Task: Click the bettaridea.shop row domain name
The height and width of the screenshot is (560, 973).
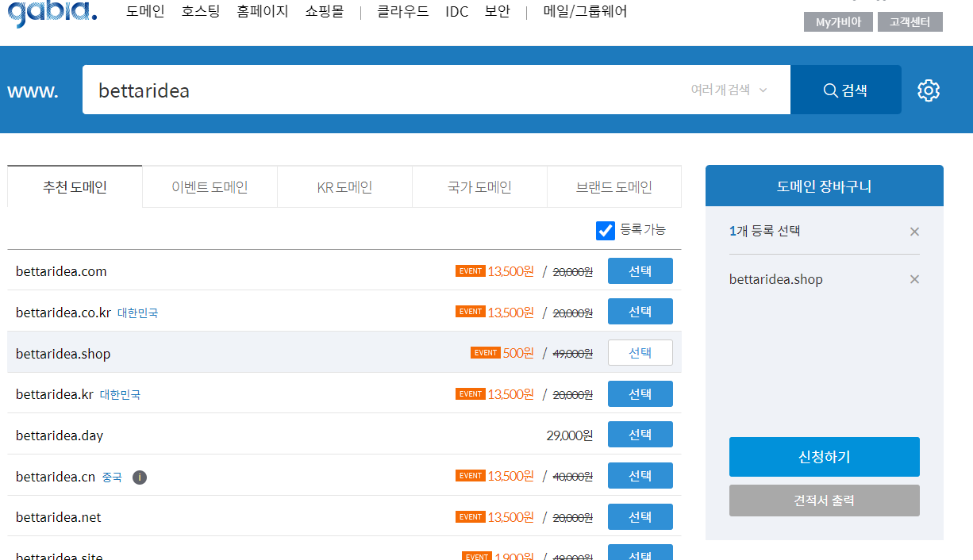Action: (x=63, y=354)
